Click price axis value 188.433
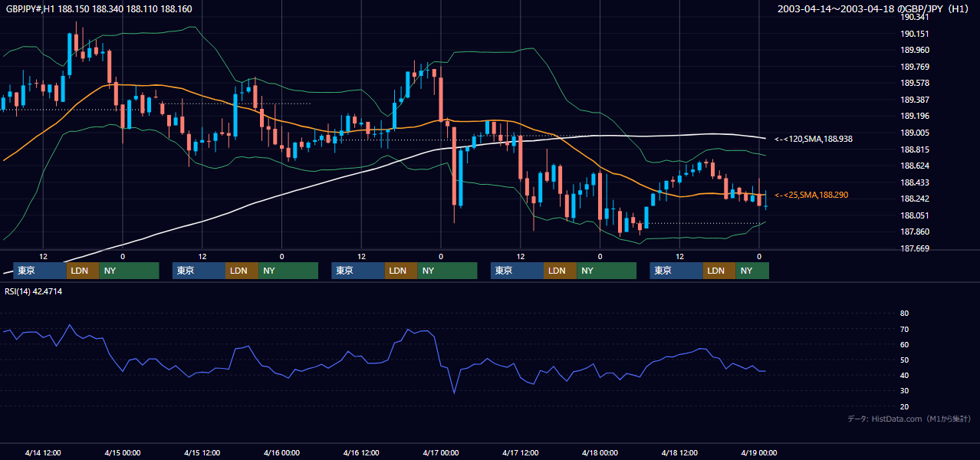This screenshot has width=980, height=460. [914, 182]
